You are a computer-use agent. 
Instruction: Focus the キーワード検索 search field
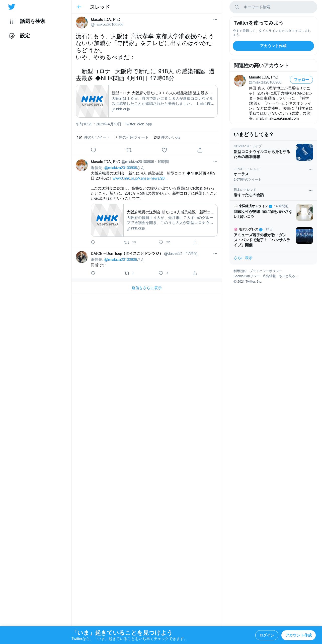click(273, 7)
